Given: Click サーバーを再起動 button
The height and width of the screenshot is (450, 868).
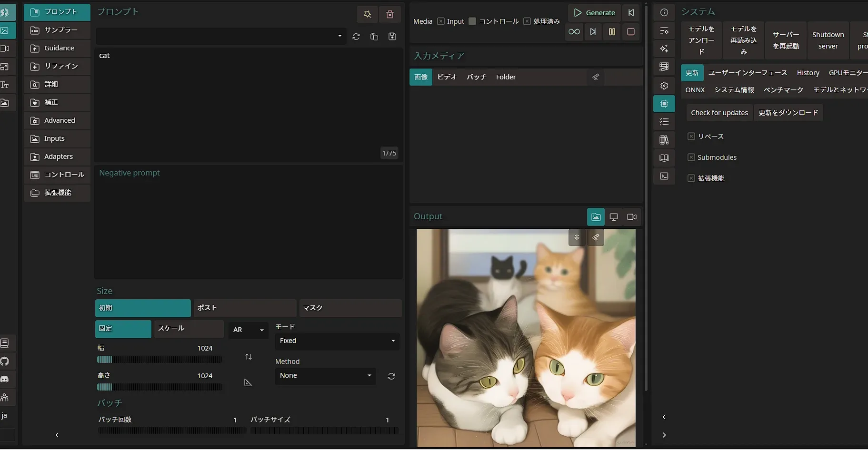Looking at the screenshot, I should tap(786, 40).
